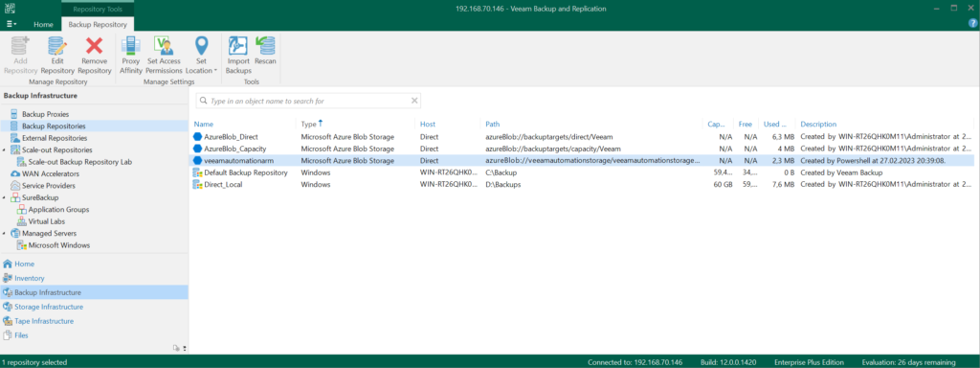The height and width of the screenshot is (368, 980).
Task: Select WAN Accelerators in the tree
Action: point(51,173)
